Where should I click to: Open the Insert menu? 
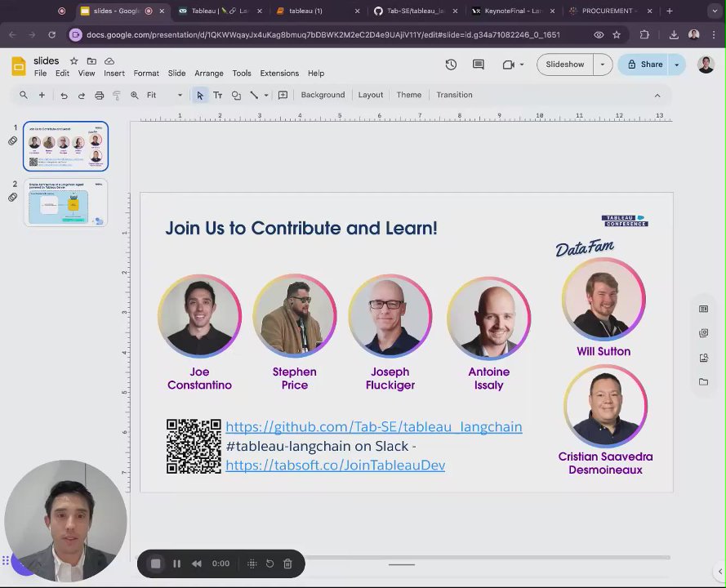pos(114,73)
